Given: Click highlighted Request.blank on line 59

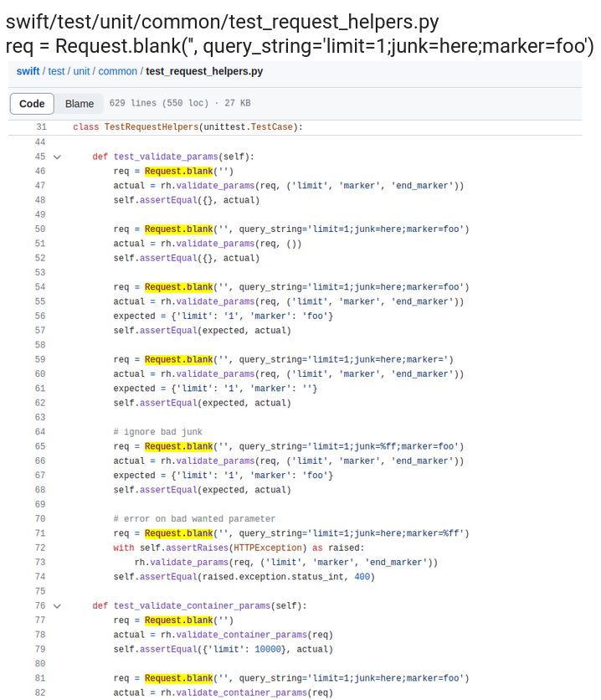Looking at the screenshot, I should [179, 359].
